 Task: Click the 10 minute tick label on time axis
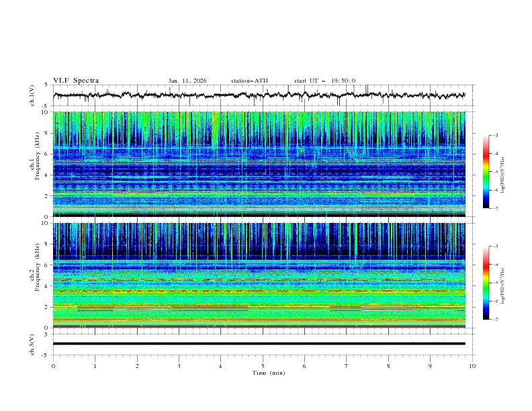point(472,366)
